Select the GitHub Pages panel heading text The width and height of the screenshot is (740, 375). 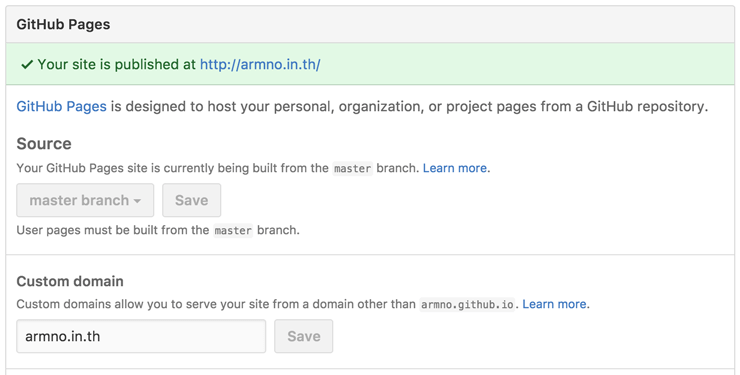(x=63, y=25)
